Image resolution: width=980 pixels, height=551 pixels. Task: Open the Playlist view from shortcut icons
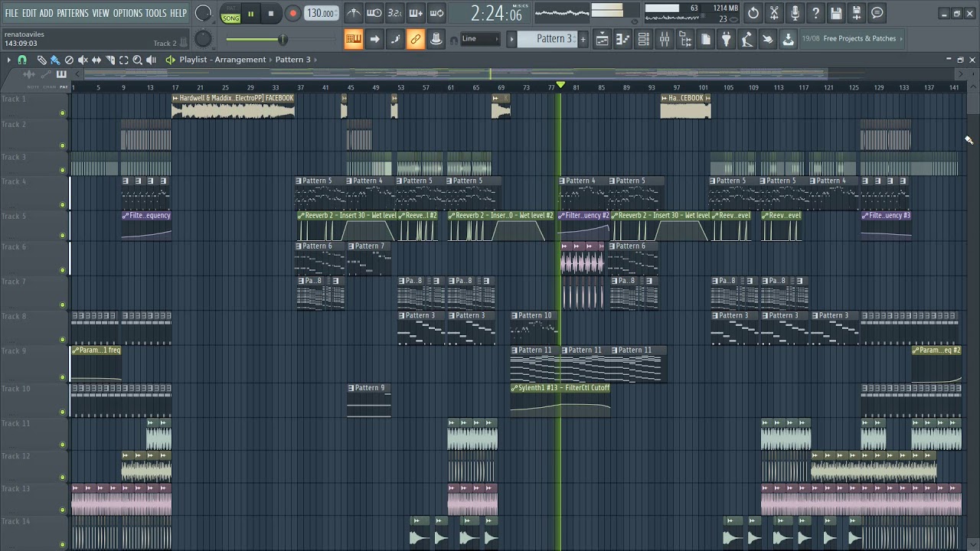pyautogui.click(x=603, y=39)
